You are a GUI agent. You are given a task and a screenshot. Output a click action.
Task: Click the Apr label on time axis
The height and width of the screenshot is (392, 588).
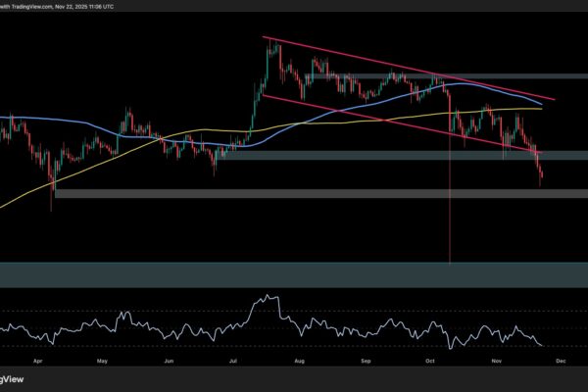point(37,360)
